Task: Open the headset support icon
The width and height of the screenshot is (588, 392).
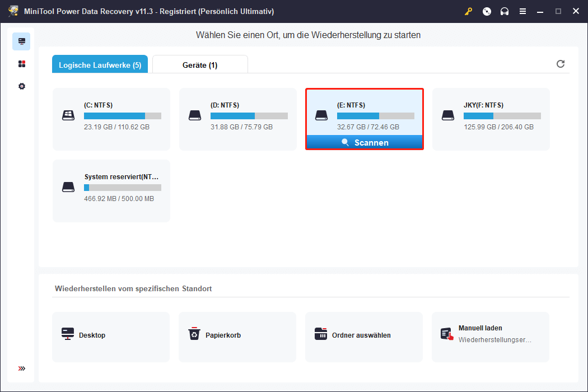Action: pos(505,11)
